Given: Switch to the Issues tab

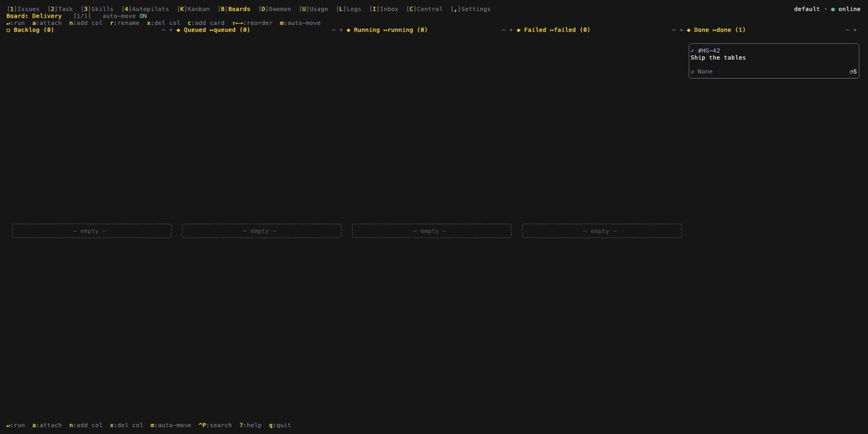Looking at the screenshot, I should (23, 9).
